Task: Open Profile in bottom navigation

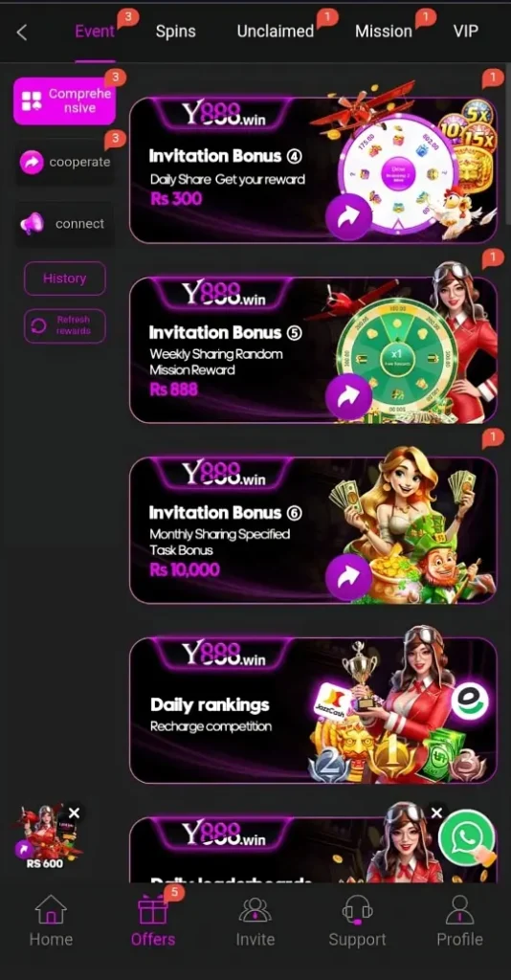Action: [x=459, y=921]
